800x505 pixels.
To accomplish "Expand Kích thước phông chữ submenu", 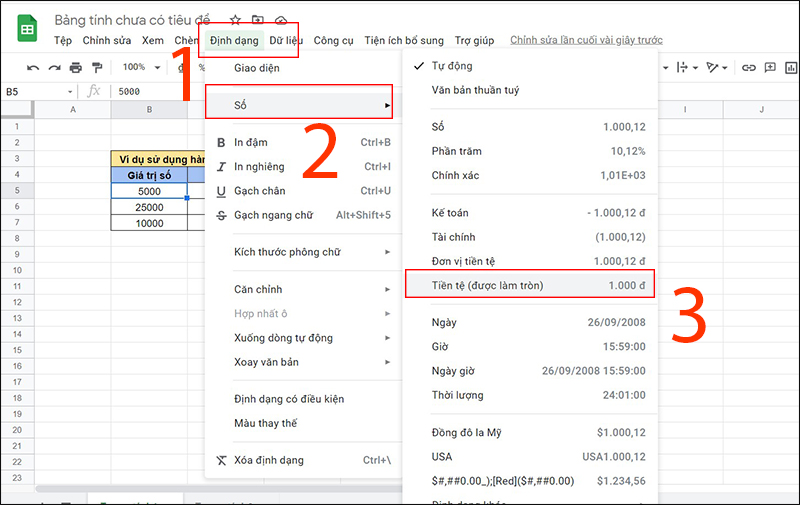I will tap(304, 252).
